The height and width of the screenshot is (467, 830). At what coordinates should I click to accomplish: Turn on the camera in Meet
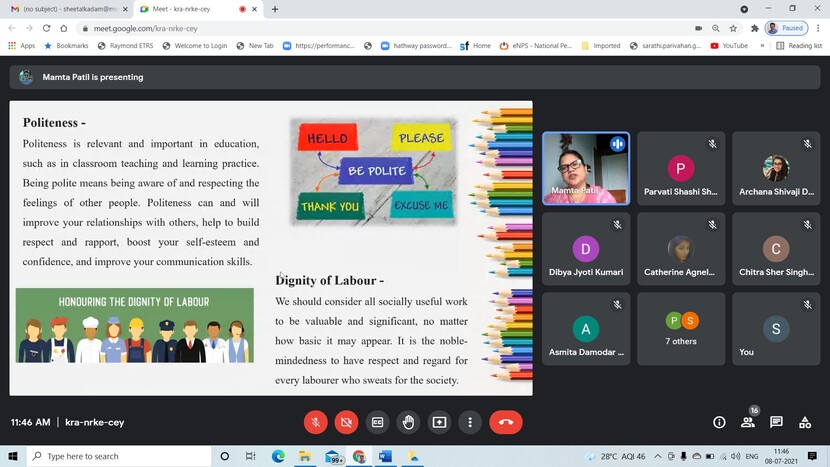click(x=346, y=422)
